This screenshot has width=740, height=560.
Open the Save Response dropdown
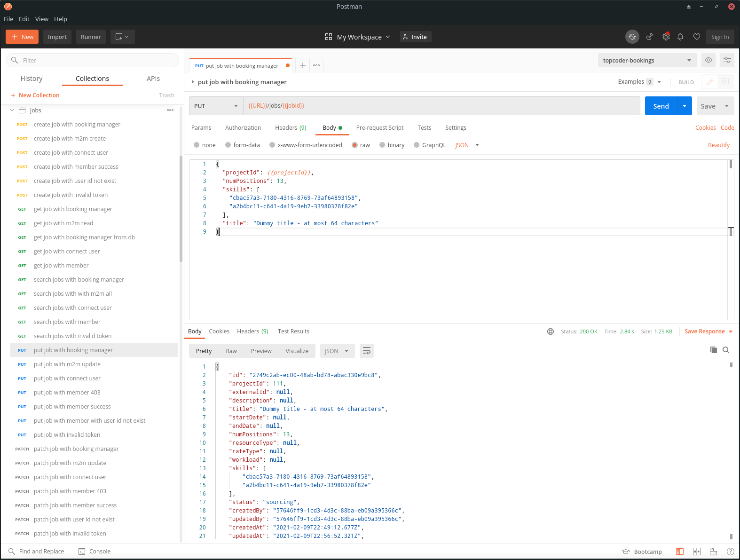click(x=709, y=331)
